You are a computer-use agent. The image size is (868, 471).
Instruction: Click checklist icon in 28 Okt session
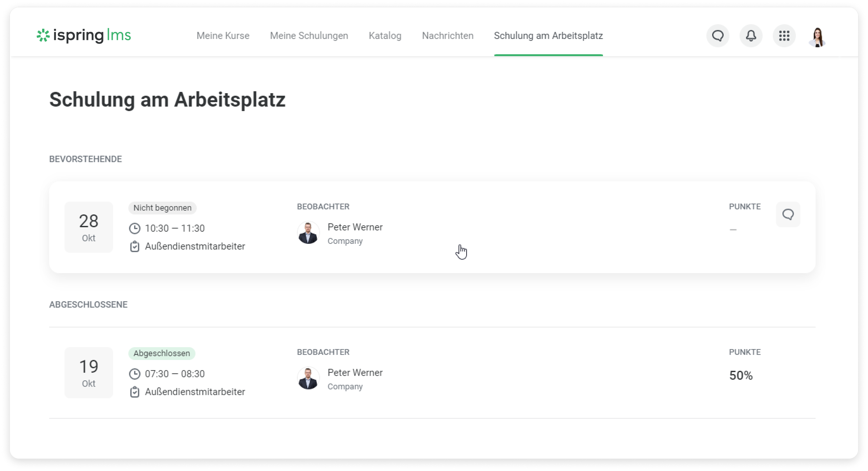point(134,246)
